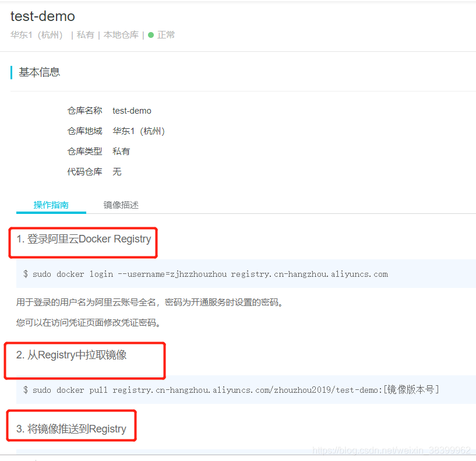Click 华东1（杭州） in header subtitle

point(37,35)
